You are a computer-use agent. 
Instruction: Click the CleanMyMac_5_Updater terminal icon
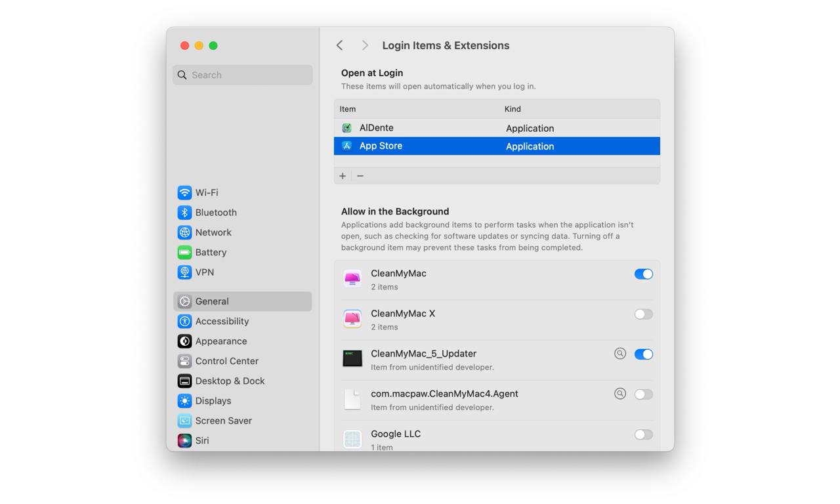(352, 358)
